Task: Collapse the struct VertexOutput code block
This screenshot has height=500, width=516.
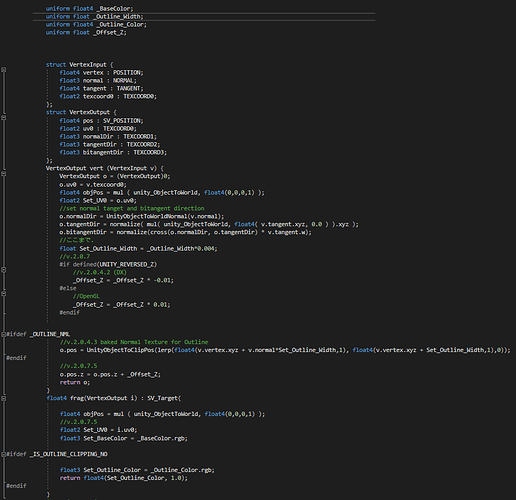Action: coord(3,118)
